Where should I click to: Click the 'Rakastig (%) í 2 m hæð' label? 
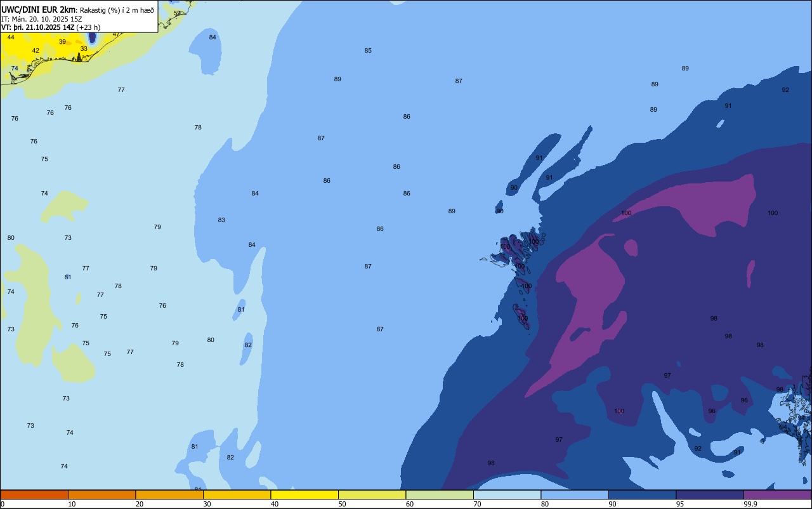(117, 10)
